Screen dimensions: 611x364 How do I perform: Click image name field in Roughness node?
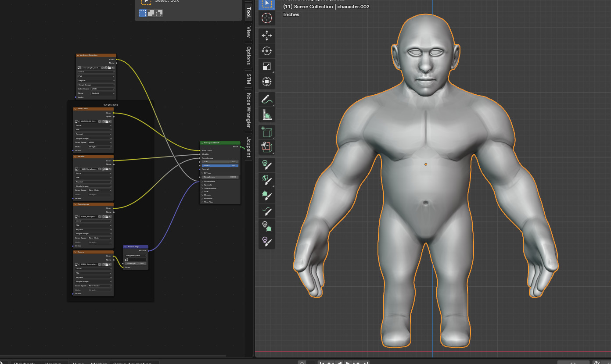(x=89, y=217)
